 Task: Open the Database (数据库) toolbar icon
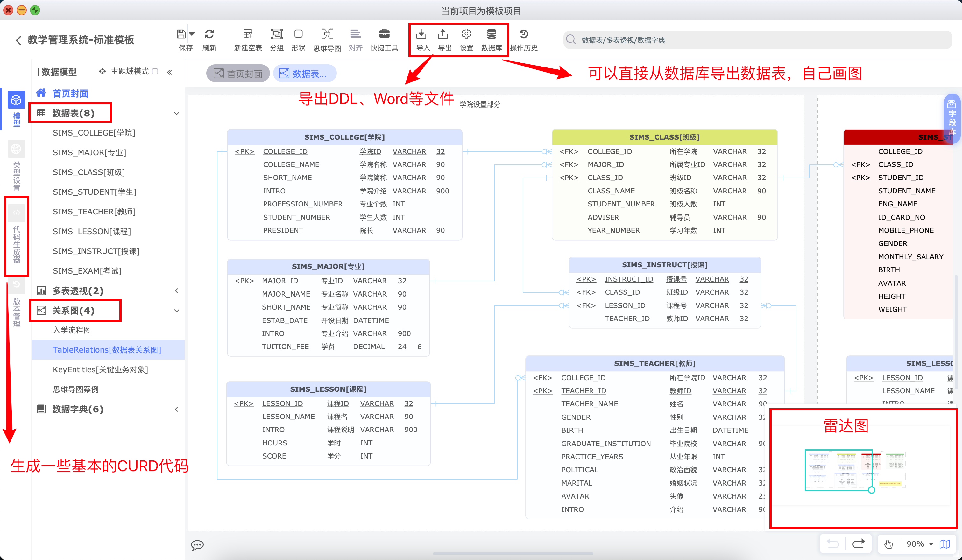coord(491,34)
